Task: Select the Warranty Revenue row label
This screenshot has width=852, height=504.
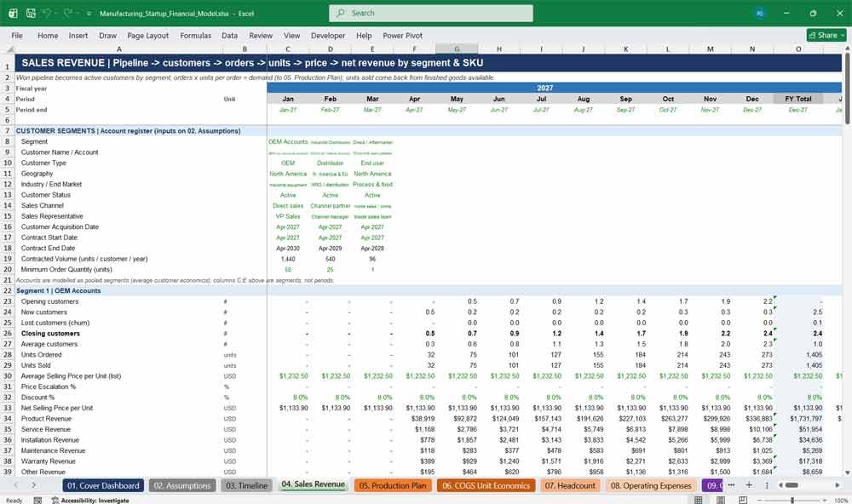Action: (49, 461)
